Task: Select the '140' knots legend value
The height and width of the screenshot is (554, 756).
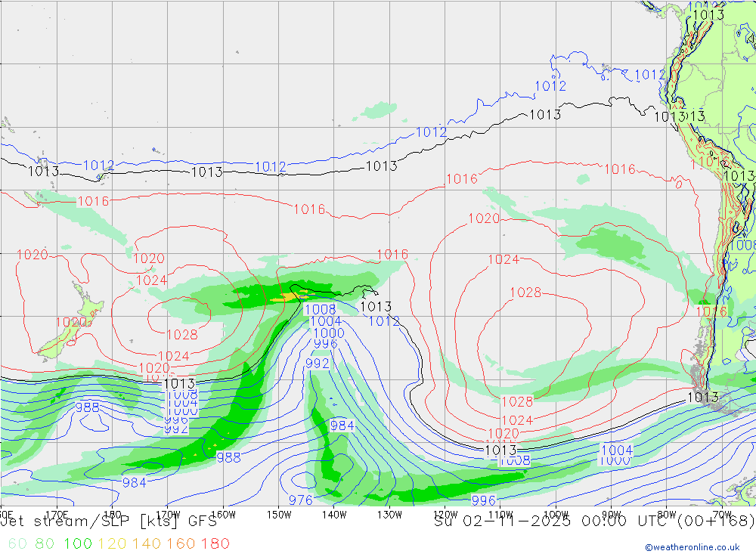Action: [147, 544]
